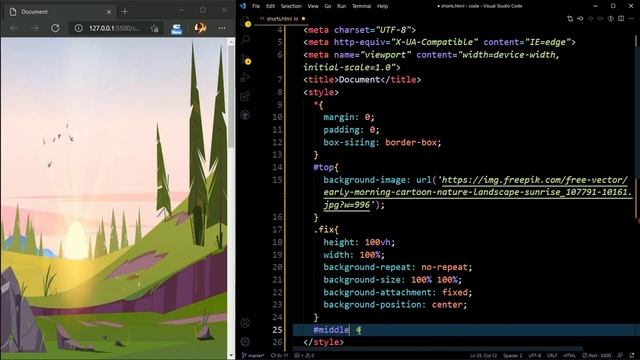Click the sync changes indicator in status bar
640x360 pixels.
click(x=280, y=356)
